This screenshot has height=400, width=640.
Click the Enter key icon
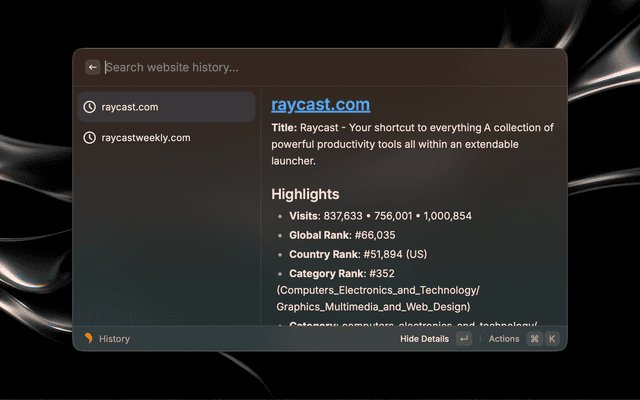coord(463,339)
